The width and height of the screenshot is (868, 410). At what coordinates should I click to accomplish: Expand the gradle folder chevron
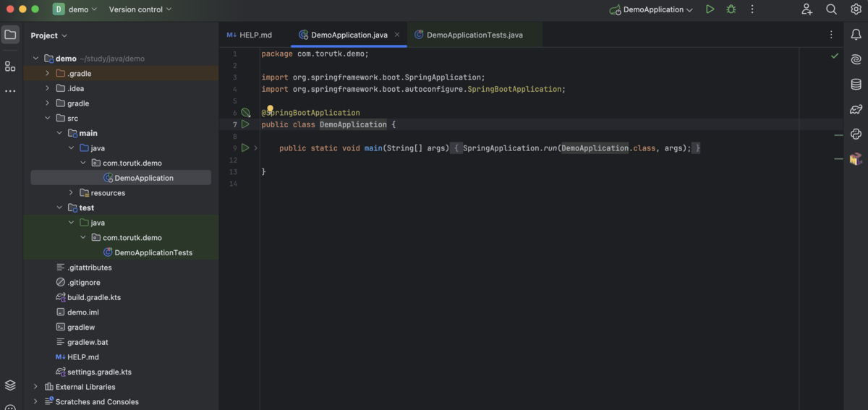click(48, 103)
